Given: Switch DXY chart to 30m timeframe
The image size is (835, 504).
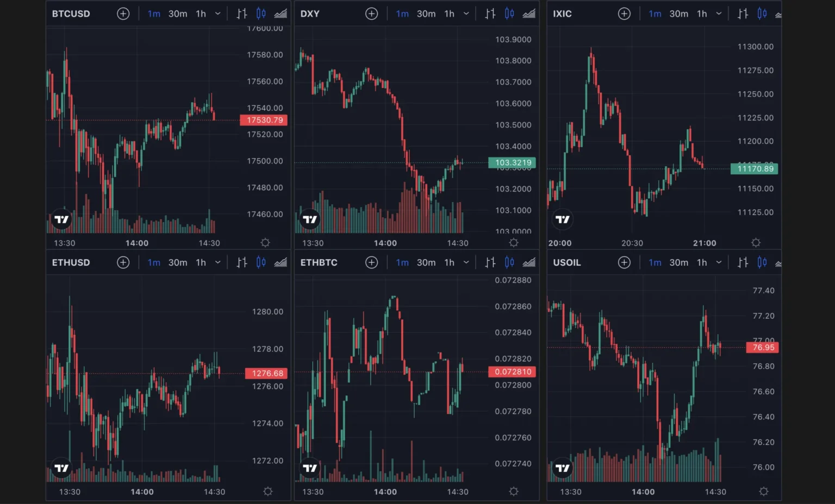Looking at the screenshot, I should [426, 14].
